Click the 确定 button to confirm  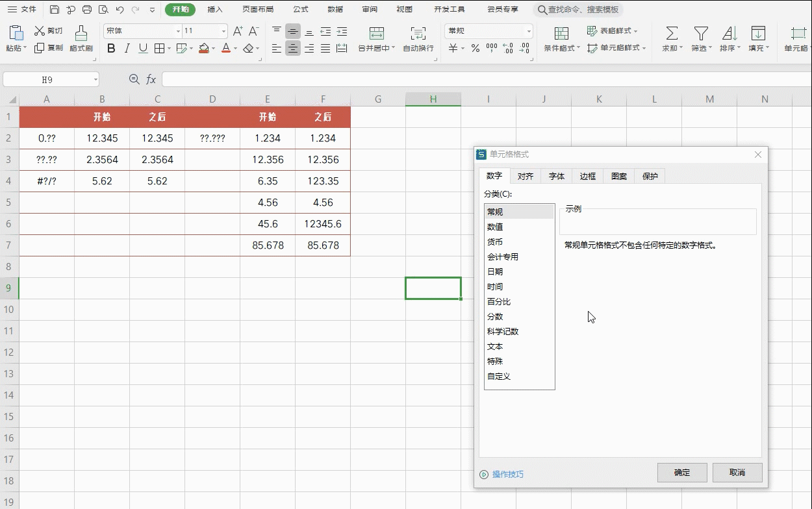682,473
